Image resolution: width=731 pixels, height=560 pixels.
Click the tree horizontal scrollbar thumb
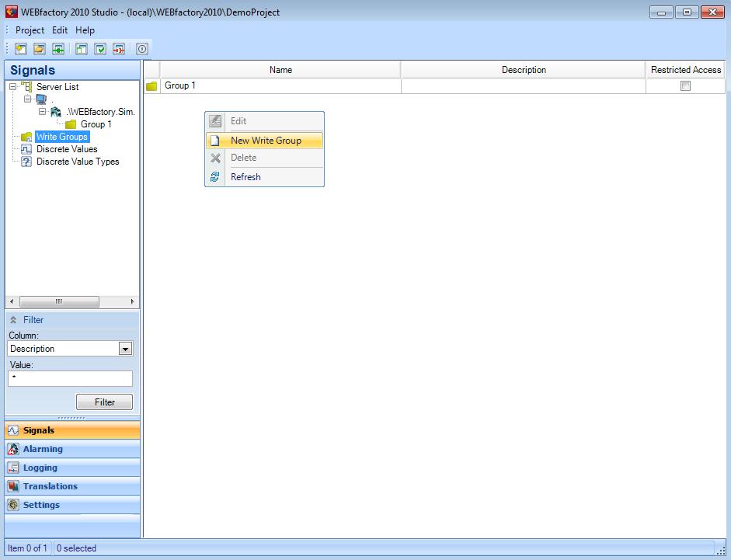tap(58, 301)
